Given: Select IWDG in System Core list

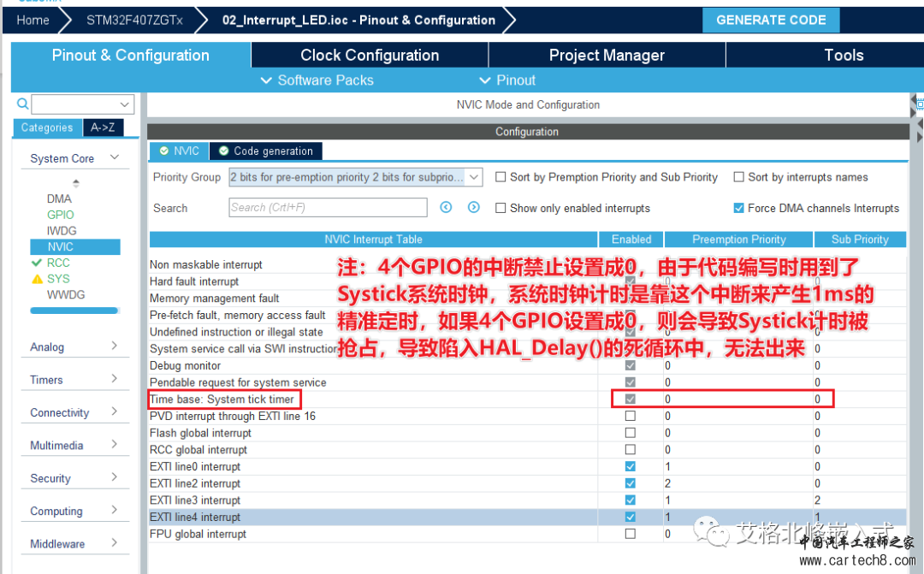Looking at the screenshot, I should [62, 230].
